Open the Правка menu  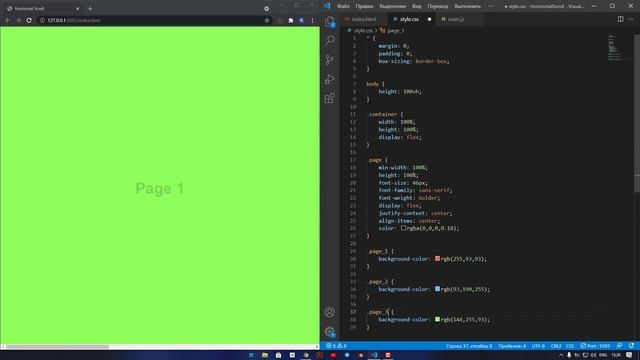point(364,6)
